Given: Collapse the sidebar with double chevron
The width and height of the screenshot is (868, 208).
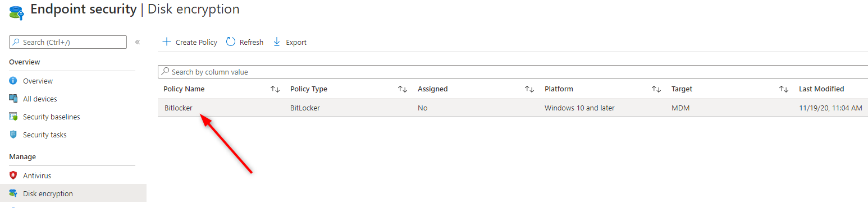Looking at the screenshot, I should click(x=138, y=42).
